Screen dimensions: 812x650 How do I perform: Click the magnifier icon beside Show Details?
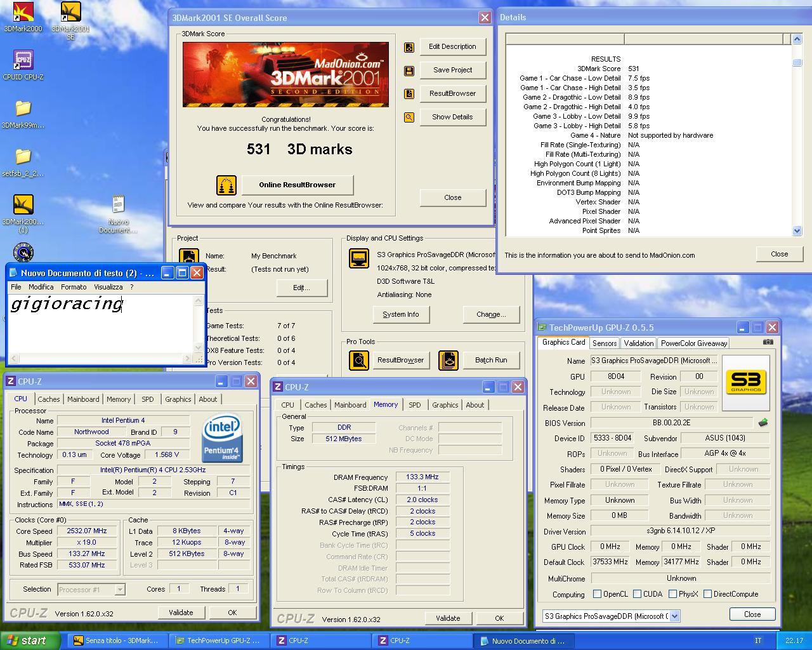(409, 117)
